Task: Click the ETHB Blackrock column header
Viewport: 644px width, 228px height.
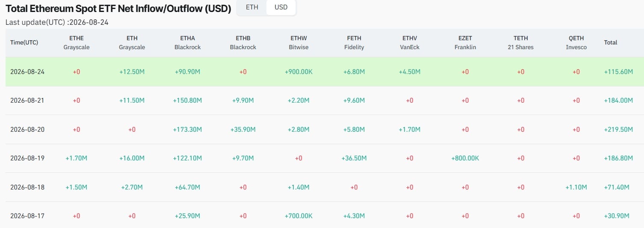Action: coord(243,43)
